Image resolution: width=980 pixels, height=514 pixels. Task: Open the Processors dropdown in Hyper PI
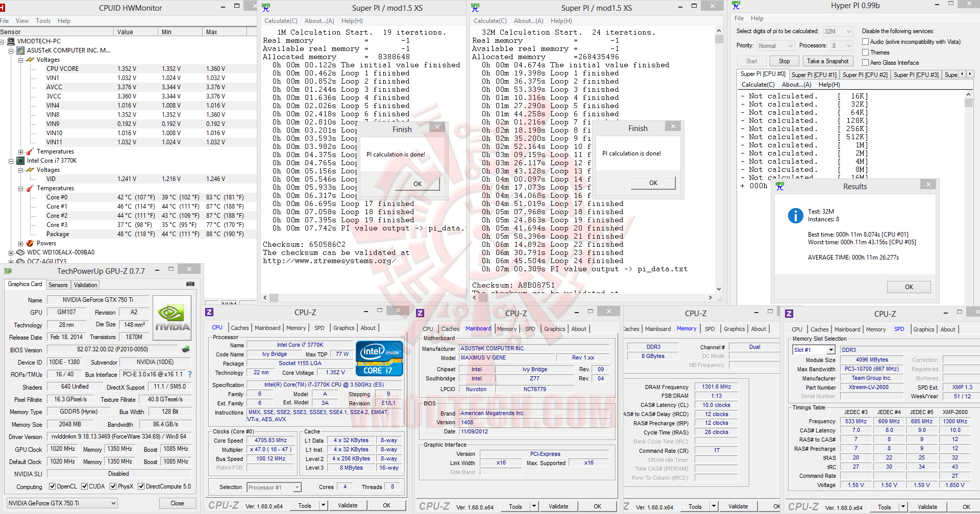(x=842, y=46)
